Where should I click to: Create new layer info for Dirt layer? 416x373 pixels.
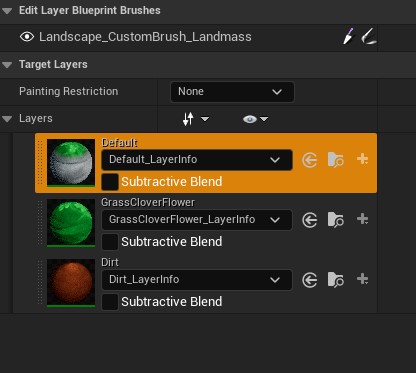click(362, 279)
